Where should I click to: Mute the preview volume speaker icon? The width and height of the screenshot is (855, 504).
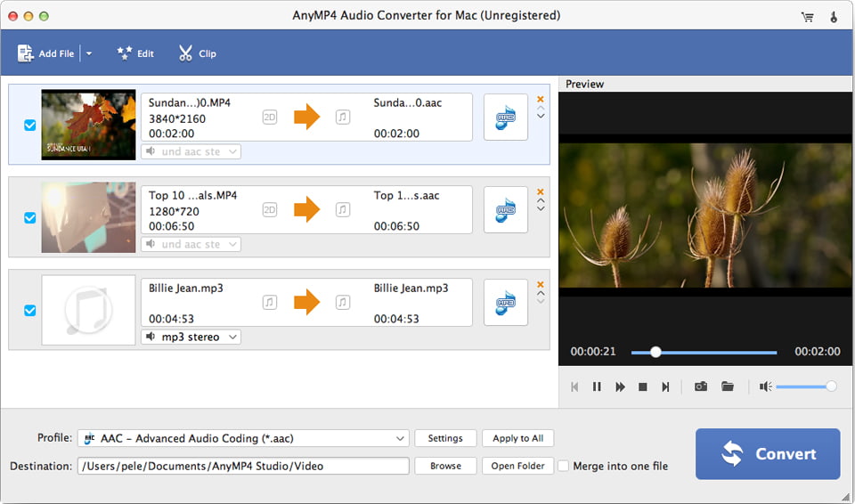(x=765, y=386)
